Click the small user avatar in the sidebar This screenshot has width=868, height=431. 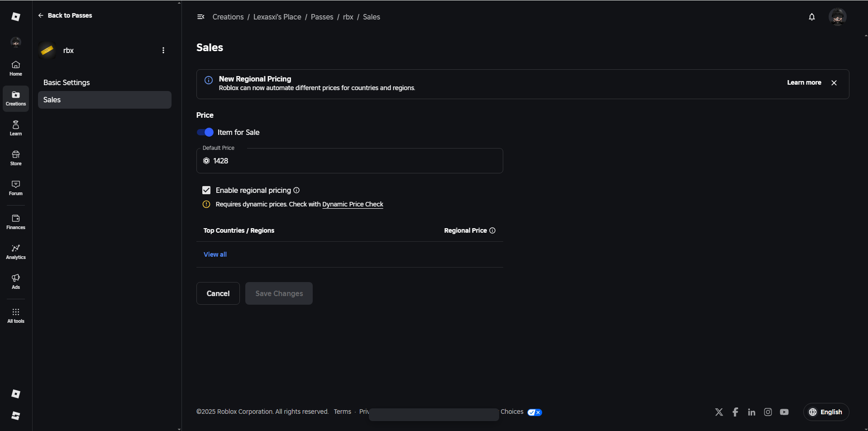16,42
